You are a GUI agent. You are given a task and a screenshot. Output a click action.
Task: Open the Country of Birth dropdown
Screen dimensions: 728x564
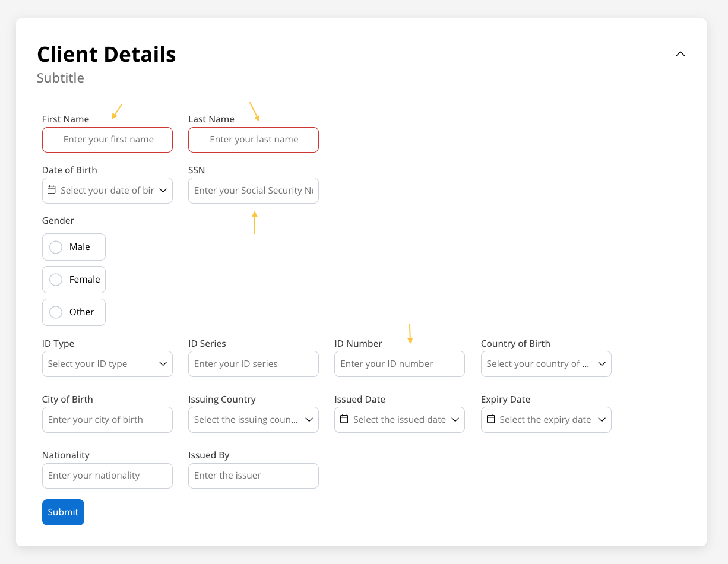pyautogui.click(x=546, y=364)
